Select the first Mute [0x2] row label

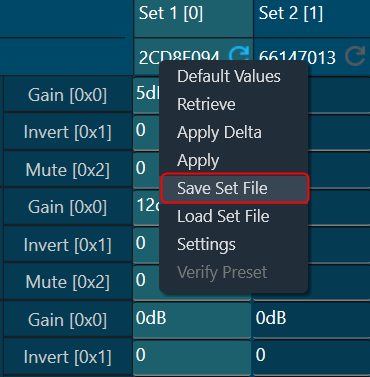click(68, 170)
